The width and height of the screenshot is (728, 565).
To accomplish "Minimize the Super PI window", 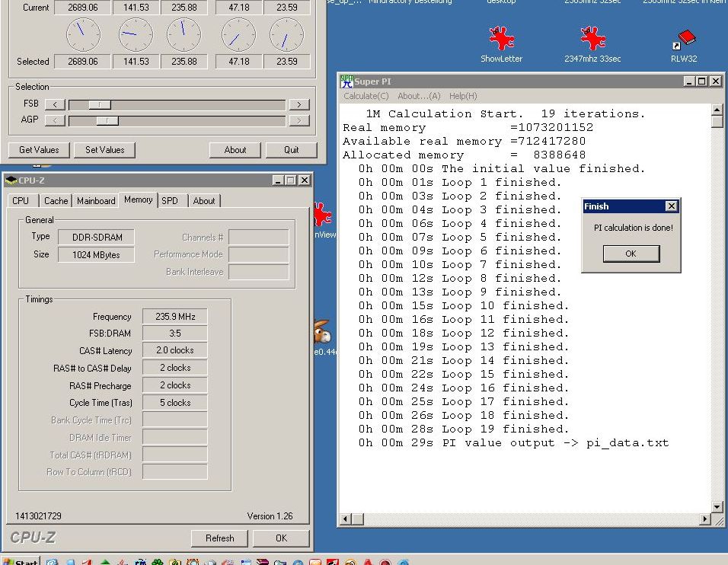I will (x=689, y=81).
